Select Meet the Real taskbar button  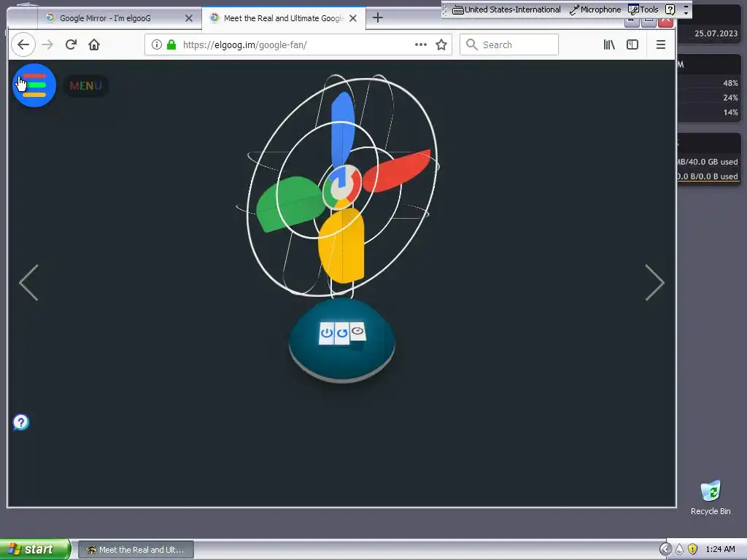(136, 550)
